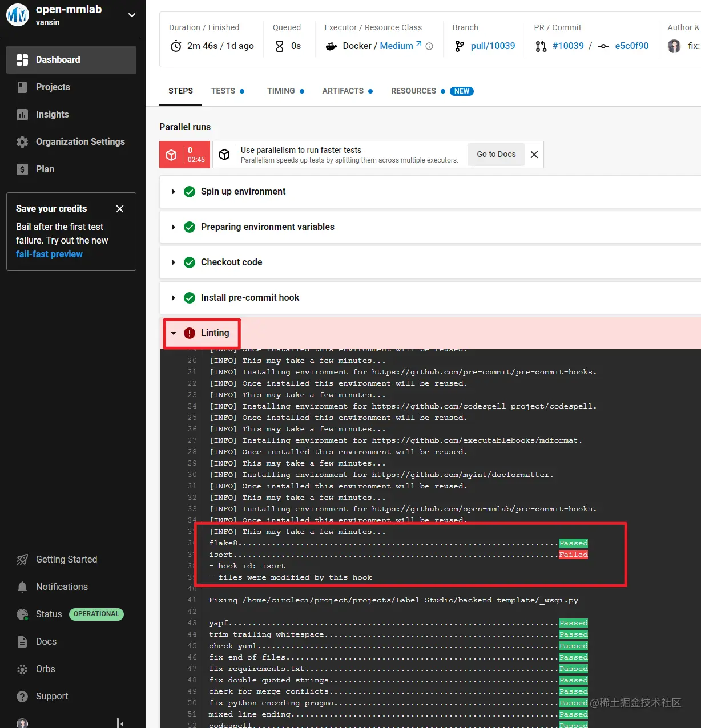This screenshot has height=728, width=701.
Task: Click the parallel runs failure indicator showing 02:45
Action: [184, 154]
